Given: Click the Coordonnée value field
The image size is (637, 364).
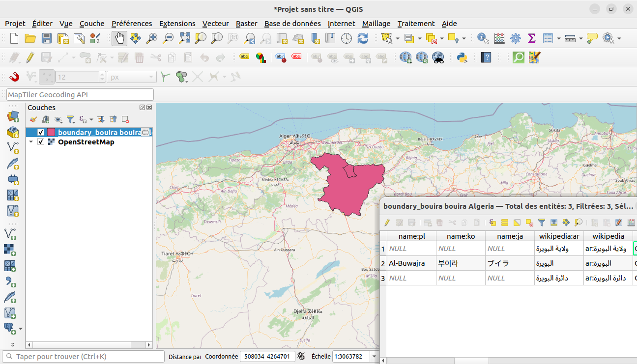Looking at the screenshot, I should tap(267, 357).
